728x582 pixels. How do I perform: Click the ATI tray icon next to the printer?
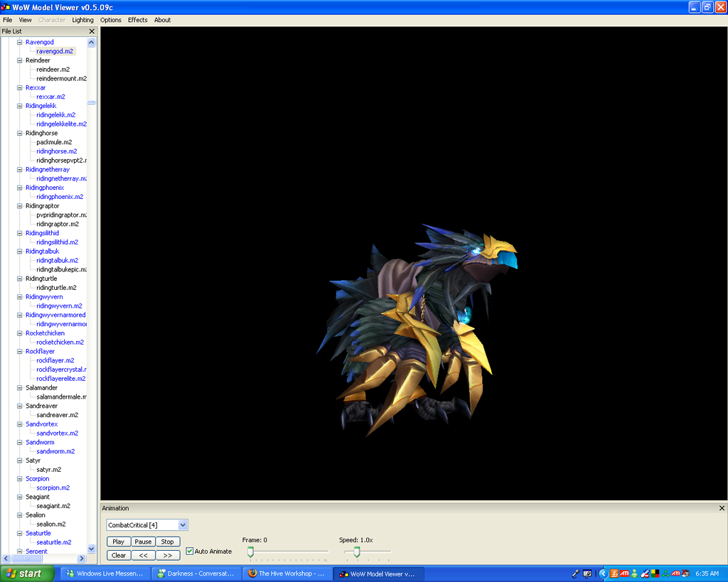point(675,573)
